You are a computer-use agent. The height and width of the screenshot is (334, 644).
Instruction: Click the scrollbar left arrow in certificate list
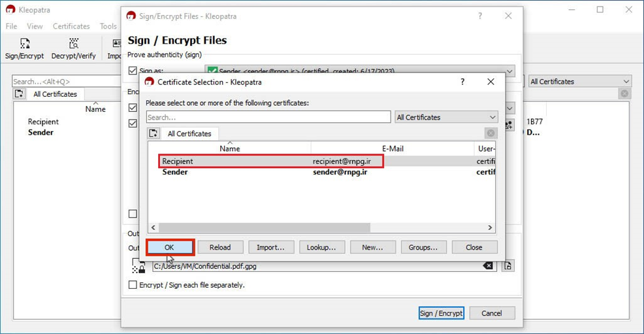153,227
